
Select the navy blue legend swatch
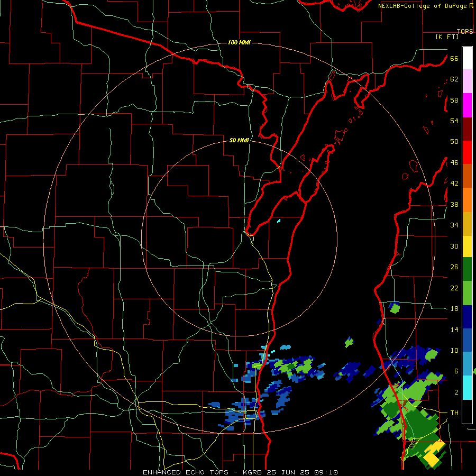point(467,317)
